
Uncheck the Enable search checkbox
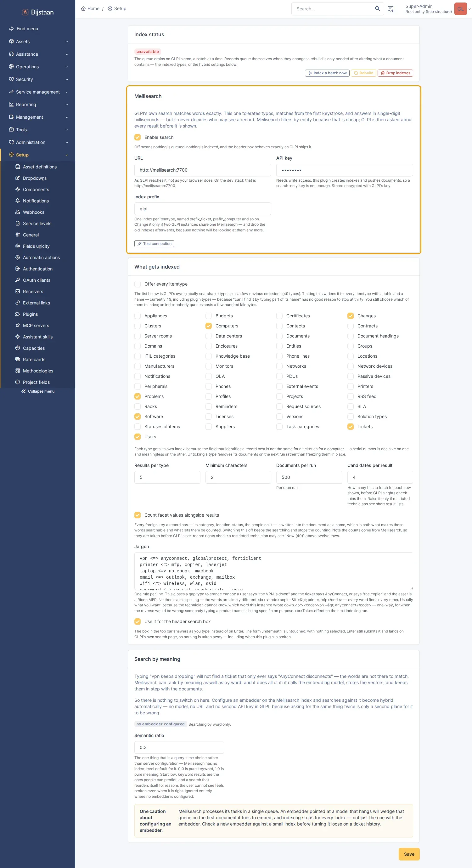[x=138, y=138]
